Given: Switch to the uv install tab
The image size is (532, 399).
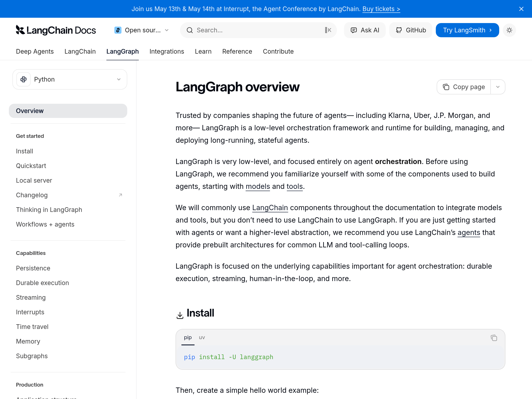Looking at the screenshot, I should [x=202, y=337].
